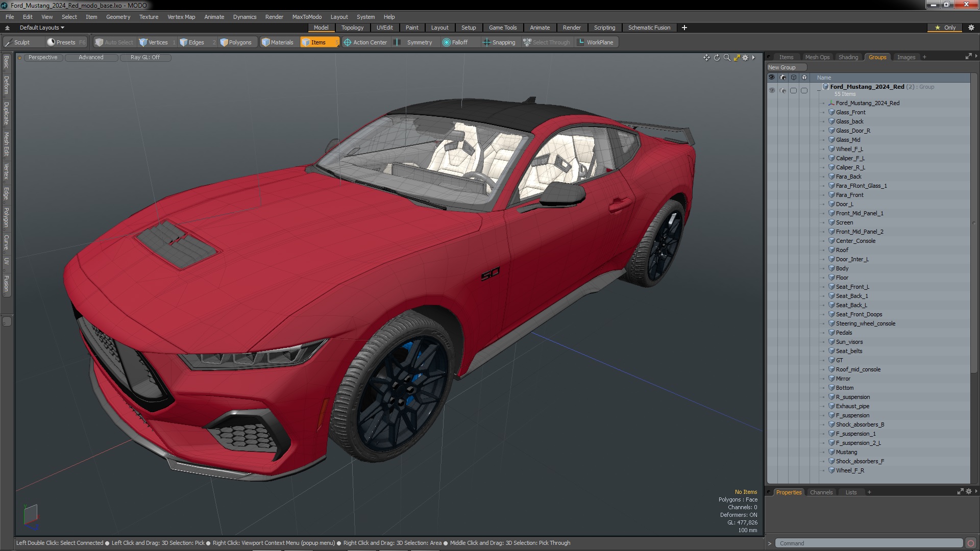The height and width of the screenshot is (551, 980).
Task: Expand the viewport options arrow
Action: (x=753, y=58)
